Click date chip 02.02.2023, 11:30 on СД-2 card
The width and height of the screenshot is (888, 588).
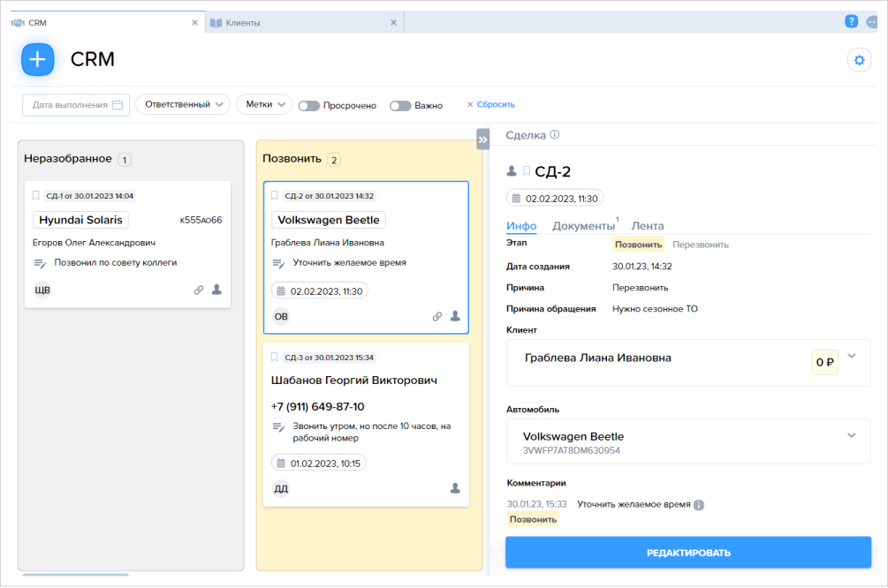[x=320, y=290]
